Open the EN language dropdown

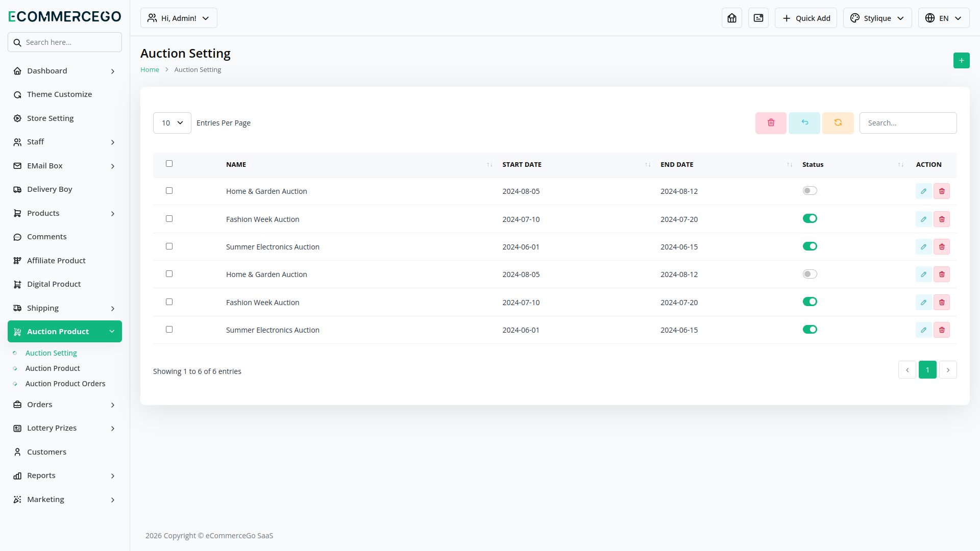pyautogui.click(x=943, y=18)
